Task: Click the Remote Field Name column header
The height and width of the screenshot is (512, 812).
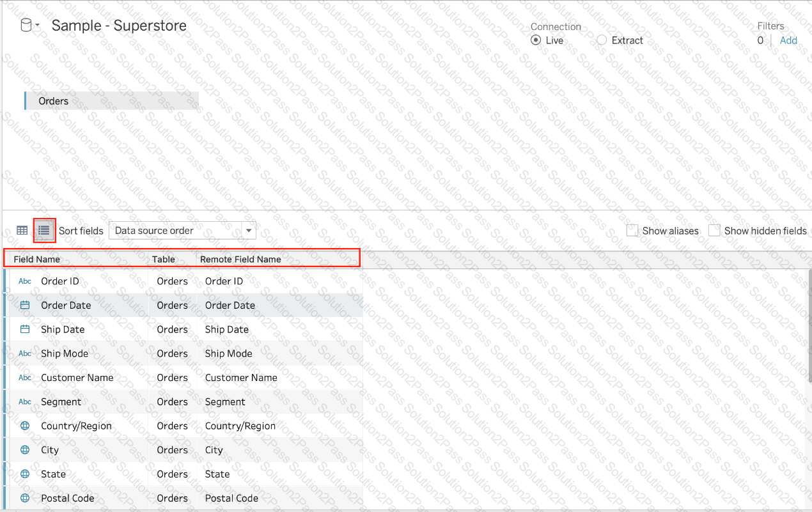Action: click(x=240, y=259)
